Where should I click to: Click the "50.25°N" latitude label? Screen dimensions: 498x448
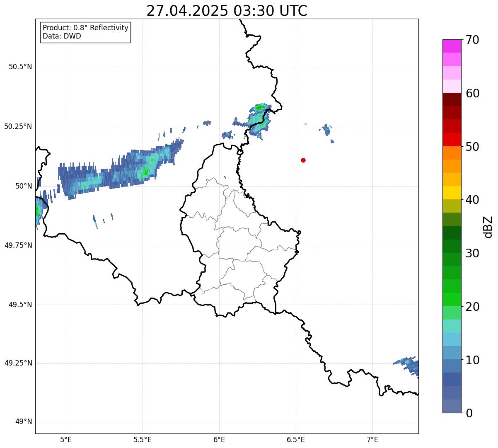click(18, 126)
